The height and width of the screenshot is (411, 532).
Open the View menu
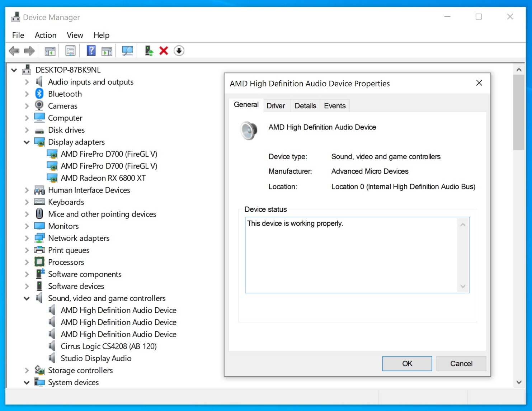[x=75, y=35]
